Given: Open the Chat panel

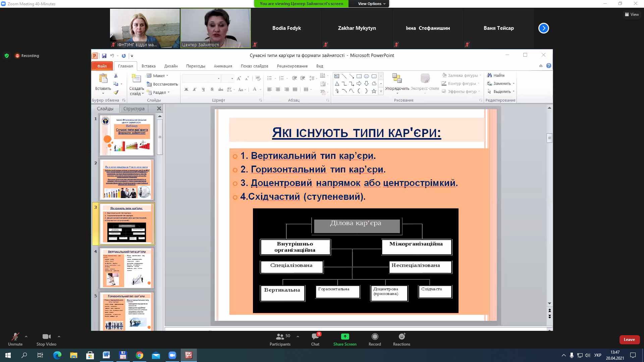Looking at the screenshot, I should pyautogui.click(x=315, y=339).
